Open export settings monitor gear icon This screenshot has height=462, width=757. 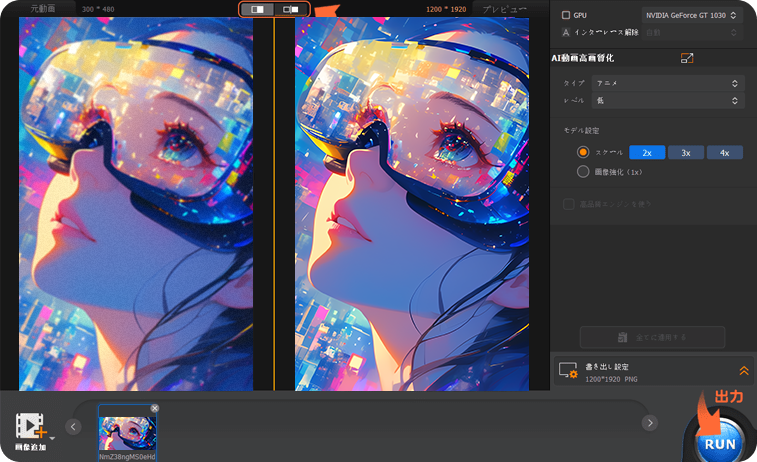click(568, 370)
